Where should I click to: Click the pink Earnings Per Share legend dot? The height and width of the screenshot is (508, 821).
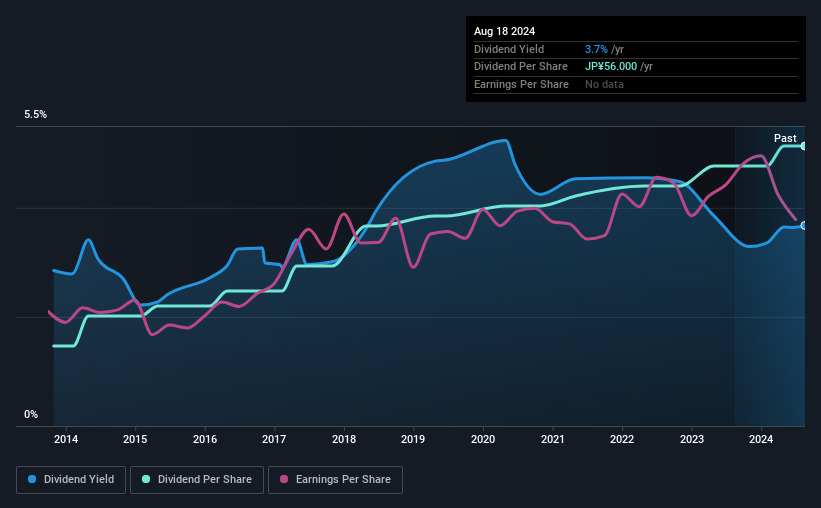click(x=284, y=479)
